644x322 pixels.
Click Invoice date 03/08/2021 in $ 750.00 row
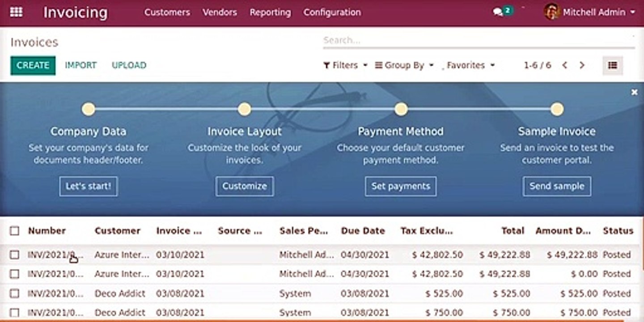180,313
